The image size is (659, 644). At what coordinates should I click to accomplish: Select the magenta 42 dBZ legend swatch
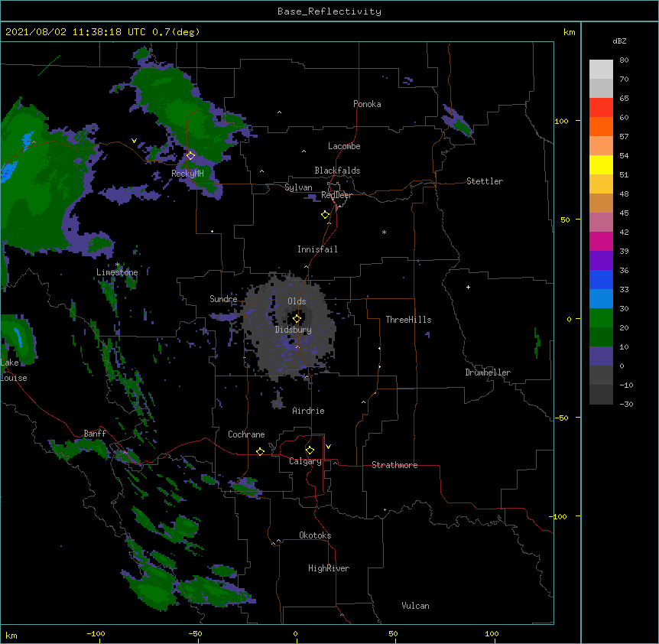point(601,241)
